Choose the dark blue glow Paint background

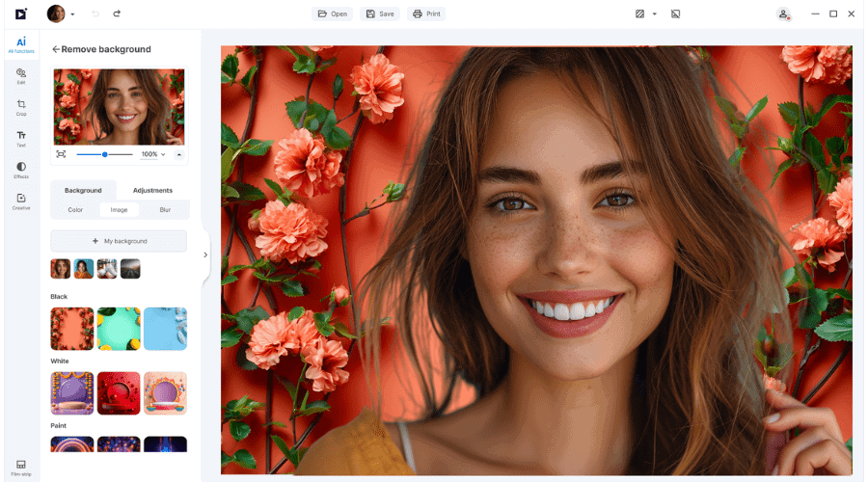pos(165,444)
